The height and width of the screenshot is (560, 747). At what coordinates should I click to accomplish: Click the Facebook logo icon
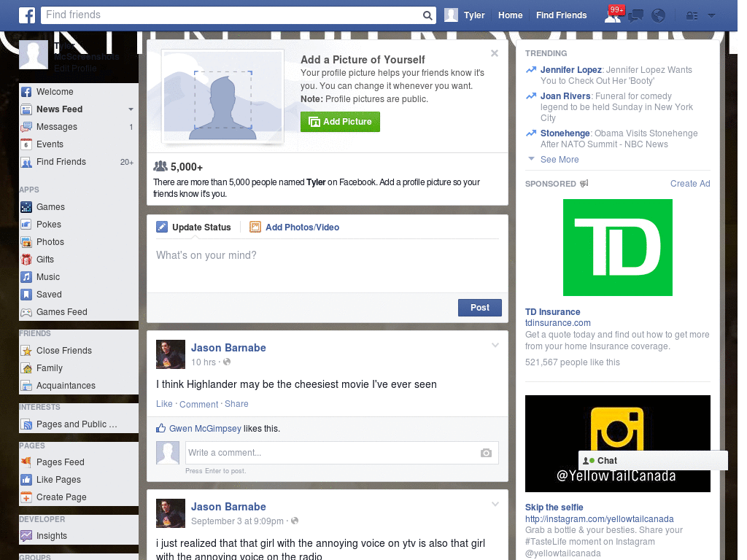click(x=27, y=15)
